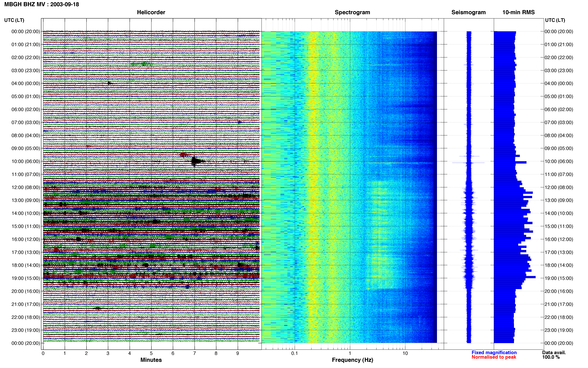The image size is (588, 368).
Task: Click the Fixed magnification legend text
Action: 494,352
